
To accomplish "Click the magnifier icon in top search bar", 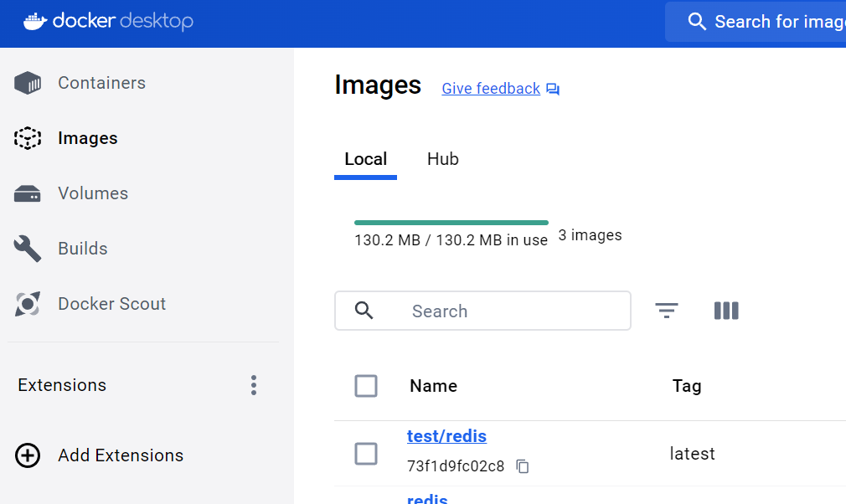I will tap(697, 22).
